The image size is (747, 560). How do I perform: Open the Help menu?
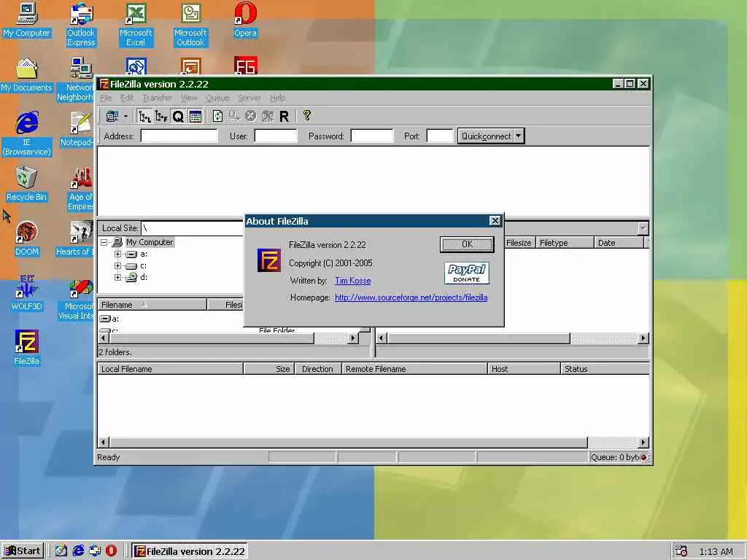277,98
